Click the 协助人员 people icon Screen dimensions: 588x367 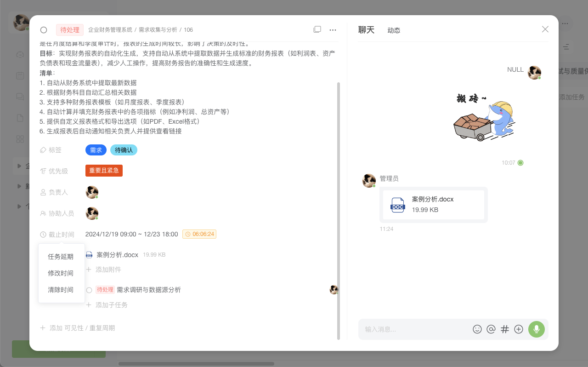[43, 213]
